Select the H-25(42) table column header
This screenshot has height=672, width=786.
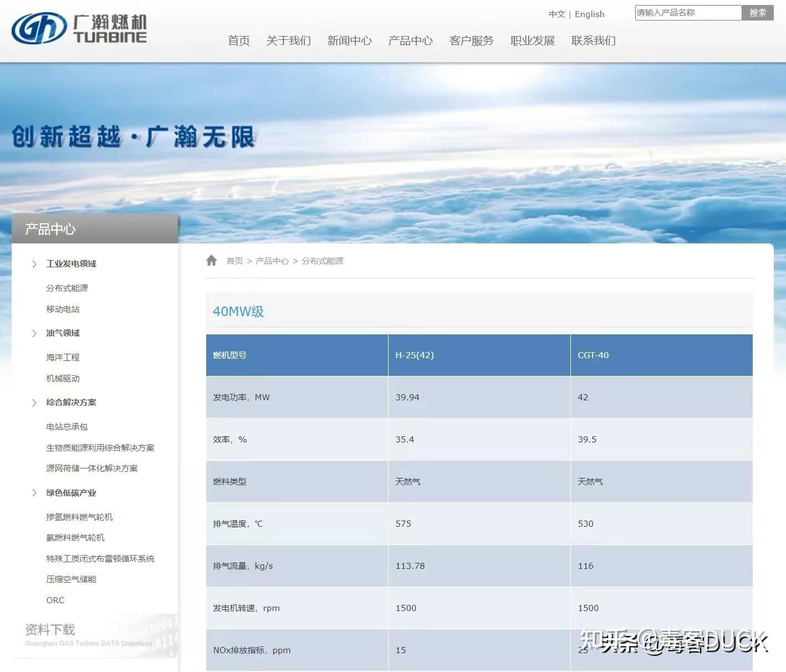click(478, 355)
